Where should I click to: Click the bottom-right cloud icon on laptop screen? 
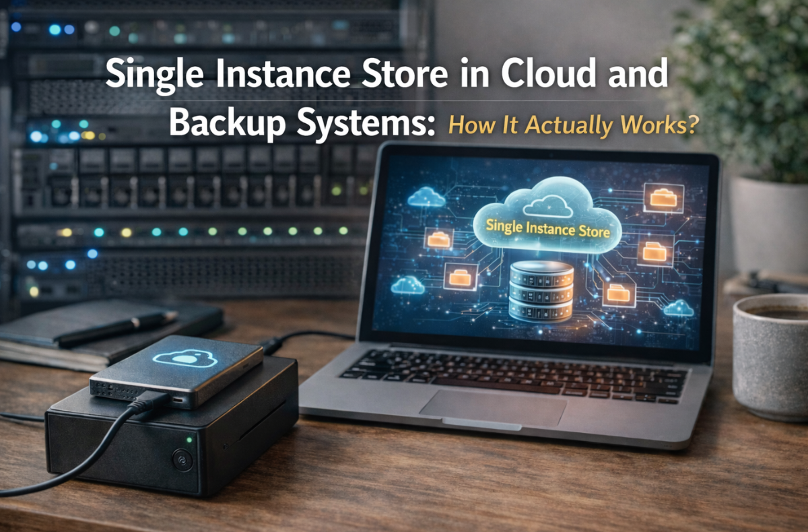(x=679, y=308)
